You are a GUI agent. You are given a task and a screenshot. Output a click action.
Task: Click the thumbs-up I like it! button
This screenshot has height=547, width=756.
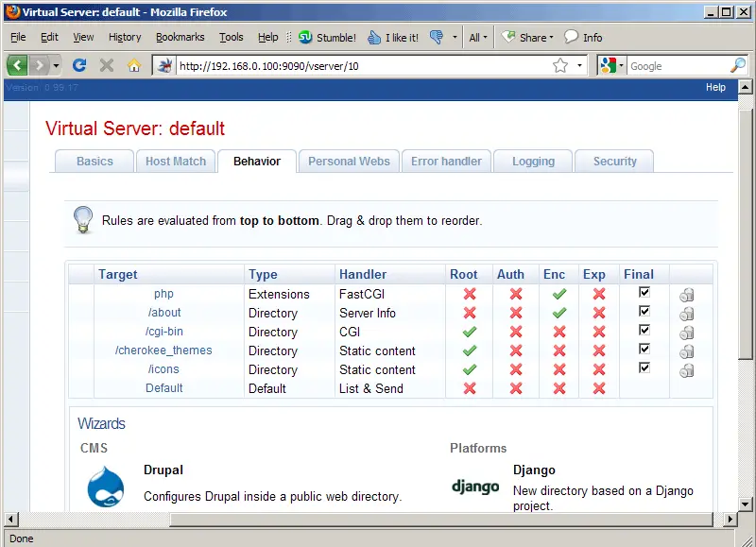tap(393, 37)
